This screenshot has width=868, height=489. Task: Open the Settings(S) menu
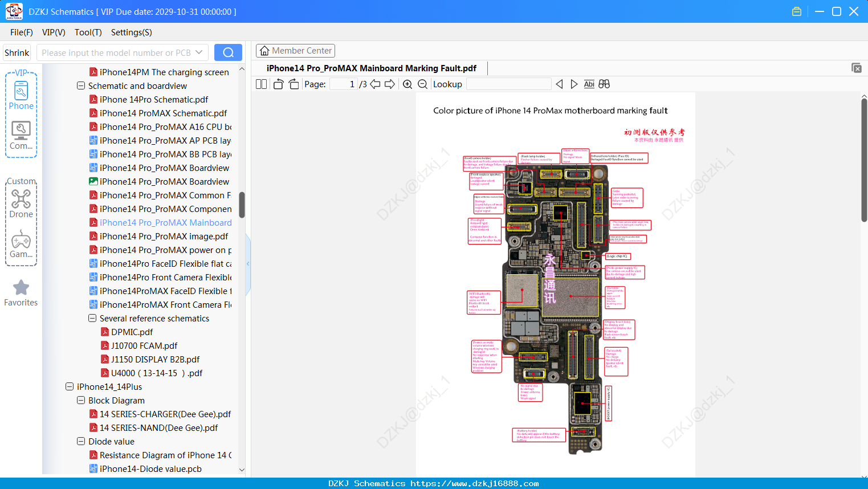[x=131, y=32]
